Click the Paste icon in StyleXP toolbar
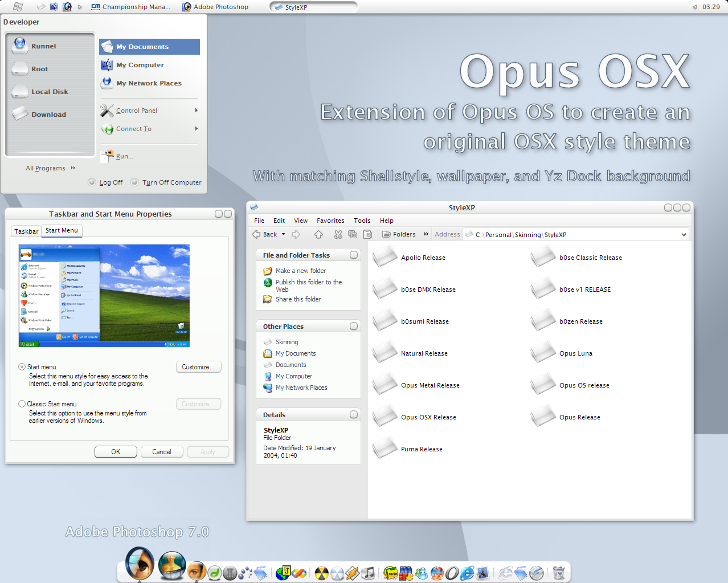 (x=367, y=234)
